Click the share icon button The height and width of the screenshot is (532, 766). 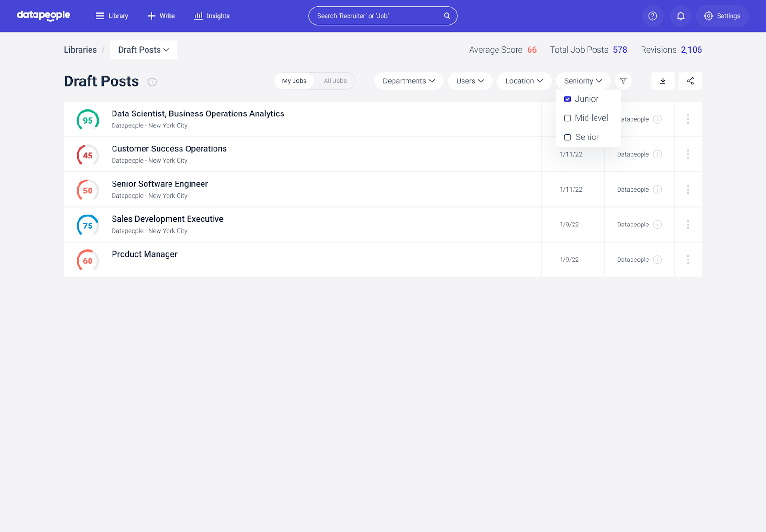690,81
